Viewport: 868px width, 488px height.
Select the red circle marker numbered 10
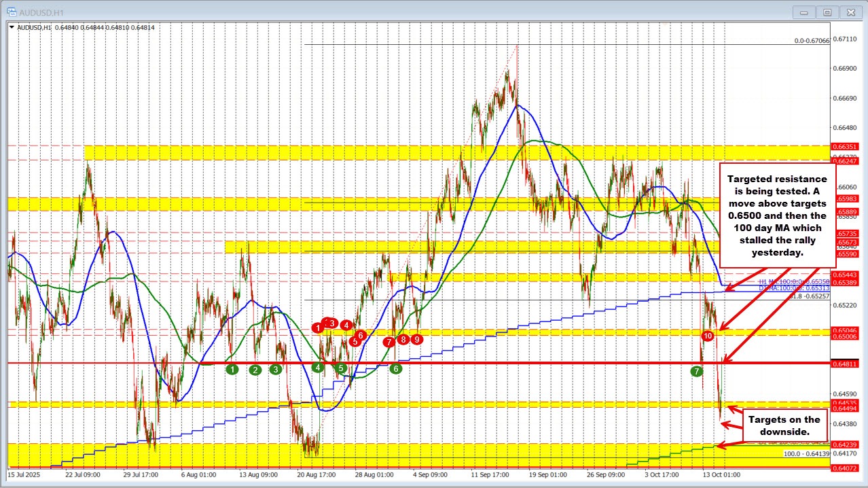click(x=708, y=336)
